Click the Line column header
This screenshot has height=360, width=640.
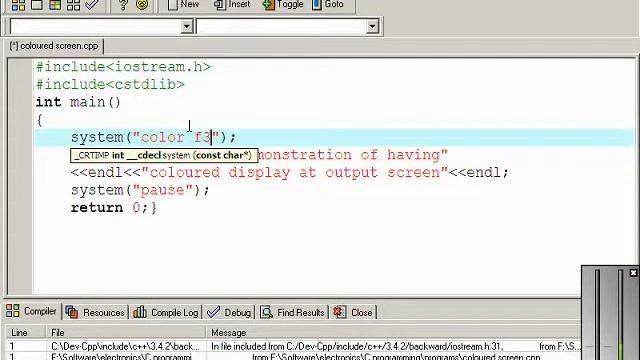26,333
